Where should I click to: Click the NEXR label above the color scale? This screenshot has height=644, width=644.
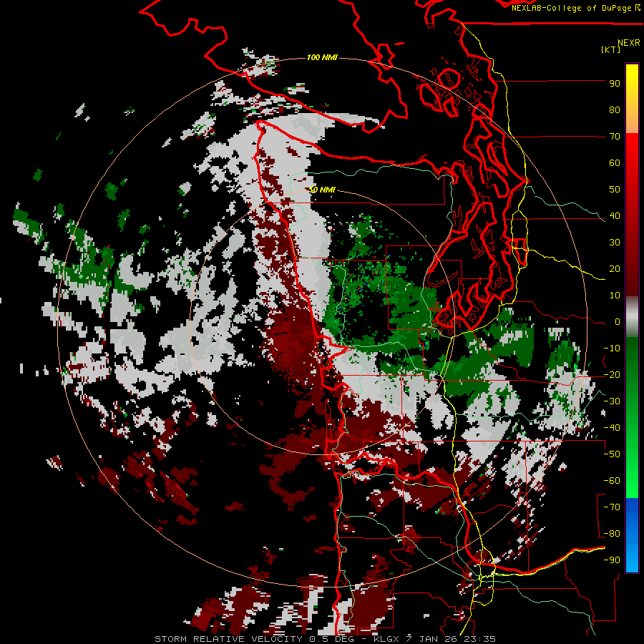pos(629,43)
